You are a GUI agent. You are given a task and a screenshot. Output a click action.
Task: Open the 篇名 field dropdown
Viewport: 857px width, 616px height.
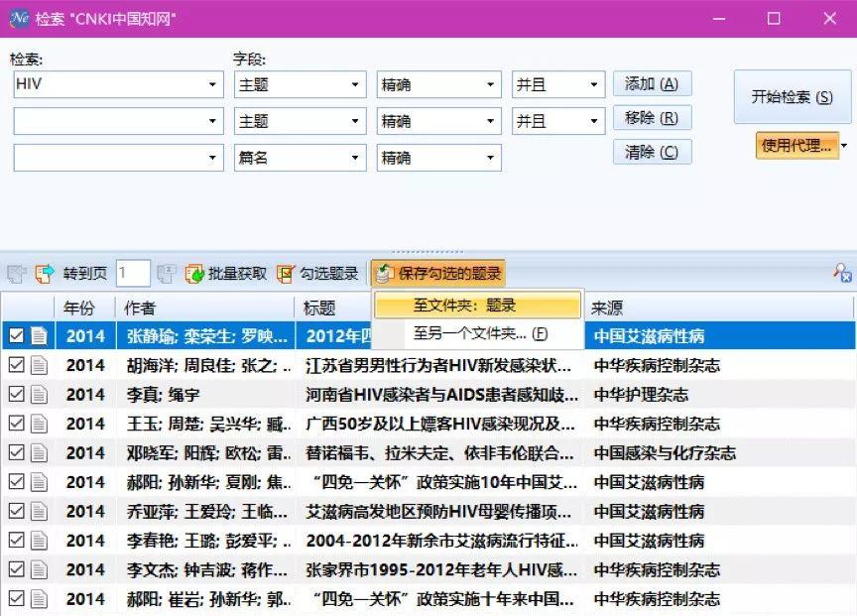[x=355, y=158]
